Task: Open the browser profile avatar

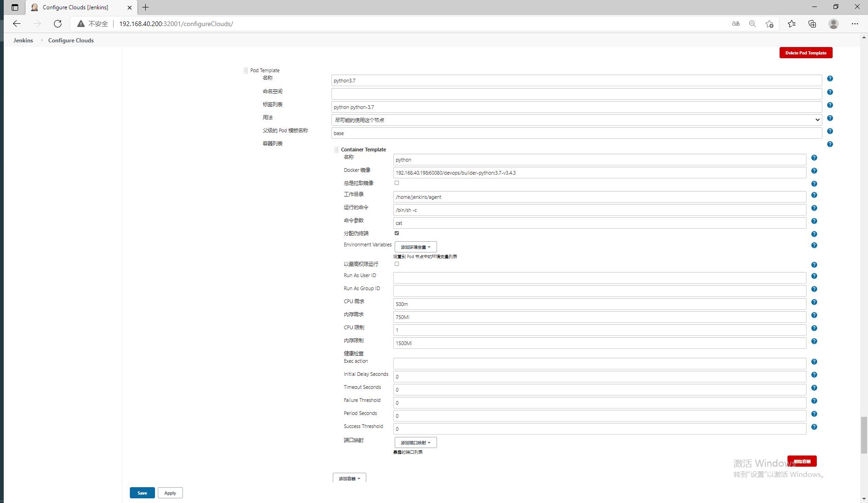Action: click(x=834, y=24)
